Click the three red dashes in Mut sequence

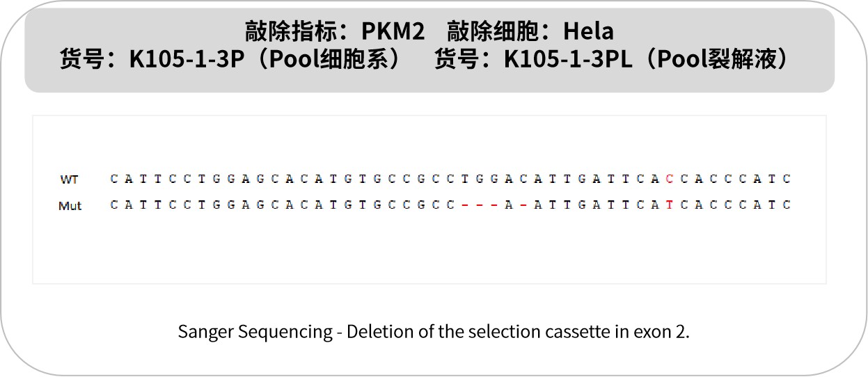click(480, 204)
